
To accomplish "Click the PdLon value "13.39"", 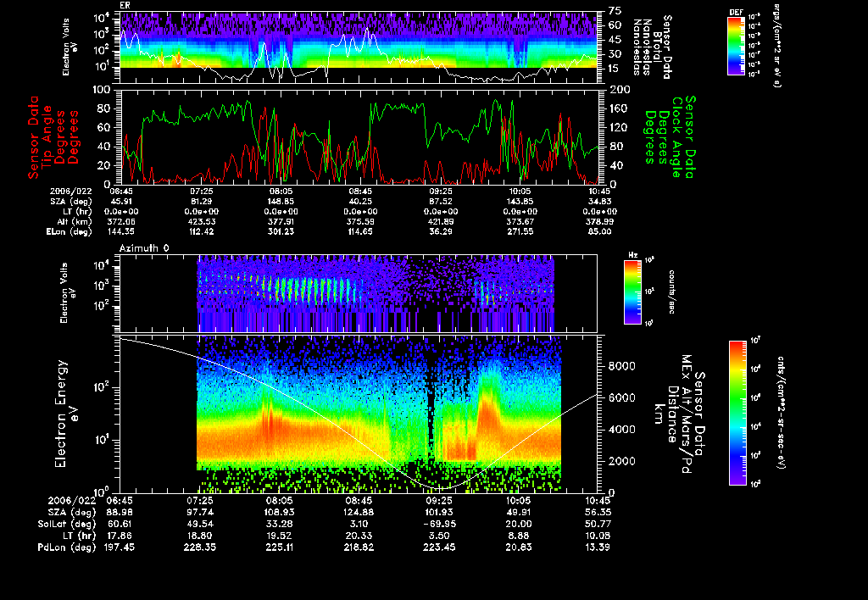I will coord(598,547).
